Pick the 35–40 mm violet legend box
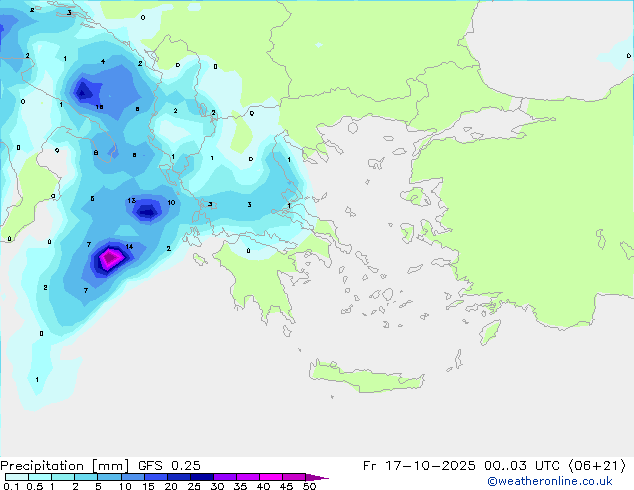This screenshot has height=490, width=634. tap(248, 477)
